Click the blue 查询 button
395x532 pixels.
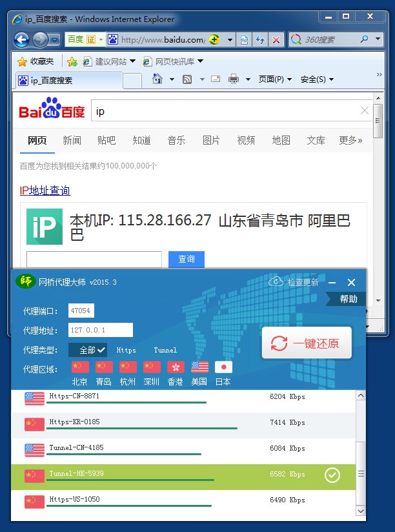(x=187, y=259)
